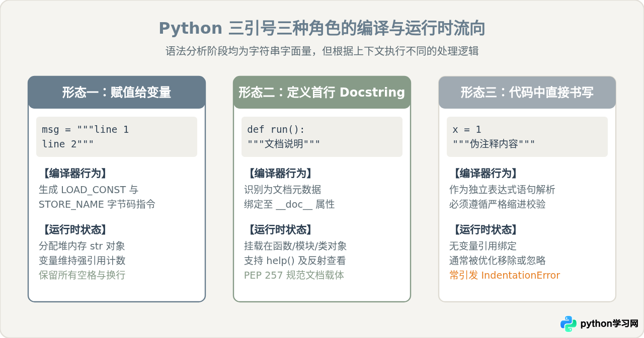The width and height of the screenshot is (644, 338).
Task: Click code line '"""文档说明"""'
Action: click(x=284, y=144)
